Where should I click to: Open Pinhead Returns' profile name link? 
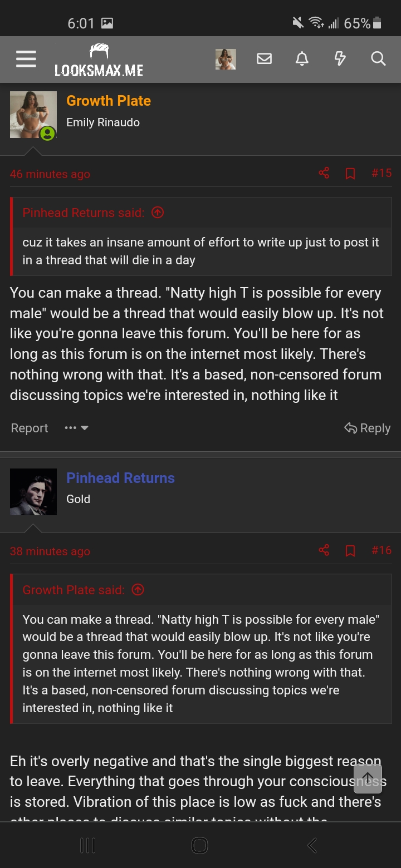pos(120,478)
